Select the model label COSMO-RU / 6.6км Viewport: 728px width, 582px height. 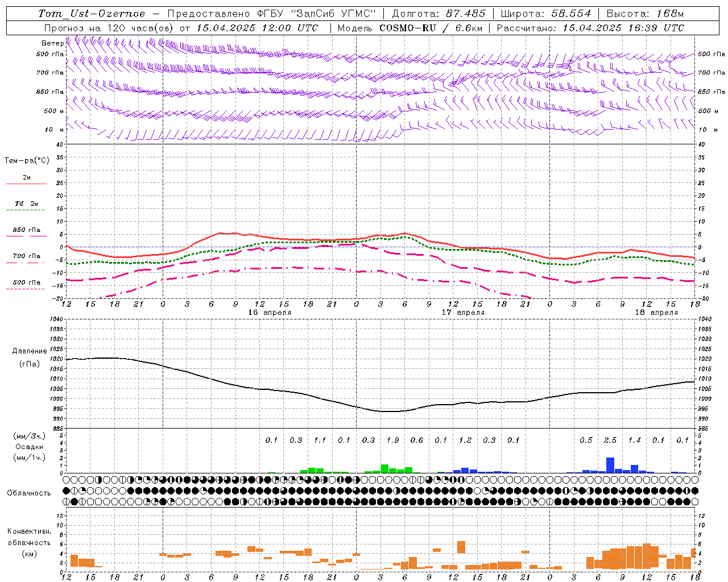pyautogui.click(x=430, y=28)
